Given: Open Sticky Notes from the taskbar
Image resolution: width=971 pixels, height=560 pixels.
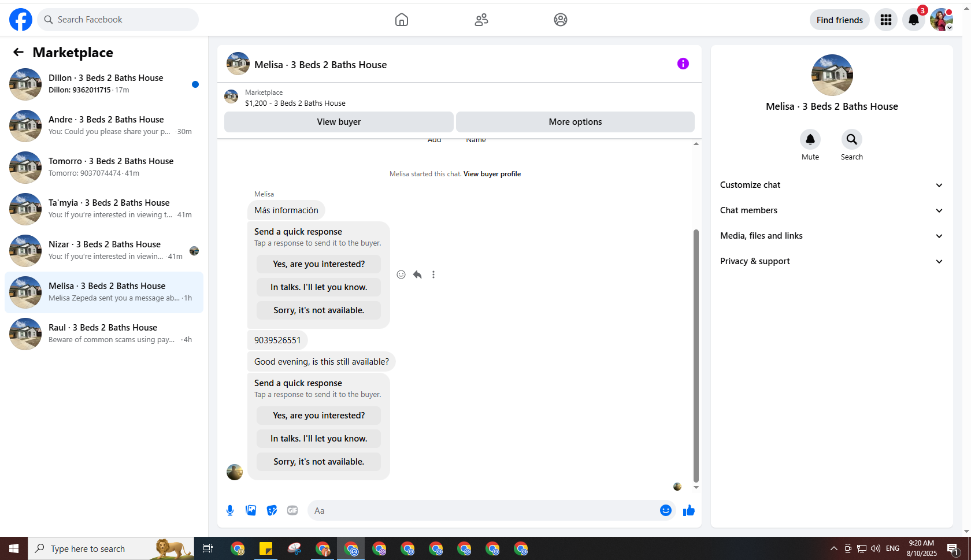Looking at the screenshot, I should 266,548.
